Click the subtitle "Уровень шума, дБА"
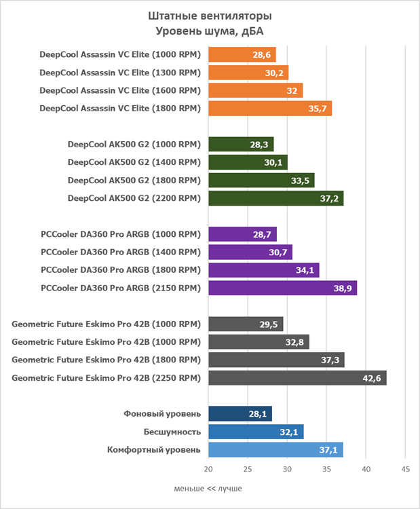 pos(210,31)
